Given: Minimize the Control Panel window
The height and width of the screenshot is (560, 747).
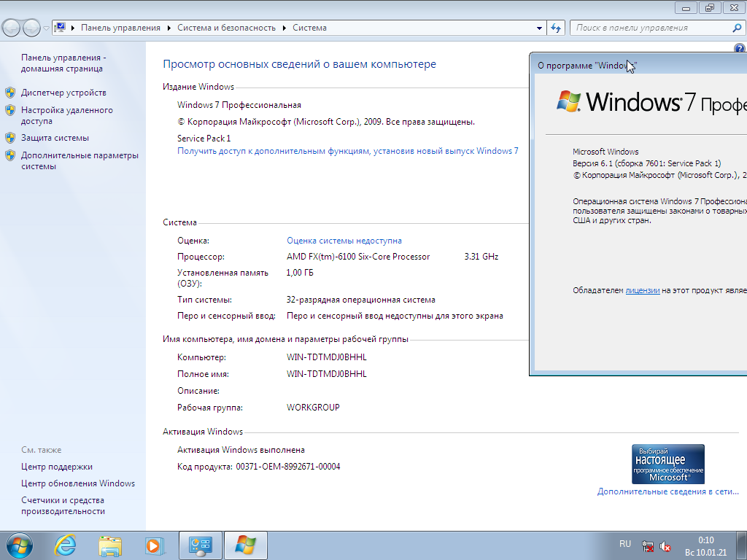Looking at the screenshot, I should 686,7.
